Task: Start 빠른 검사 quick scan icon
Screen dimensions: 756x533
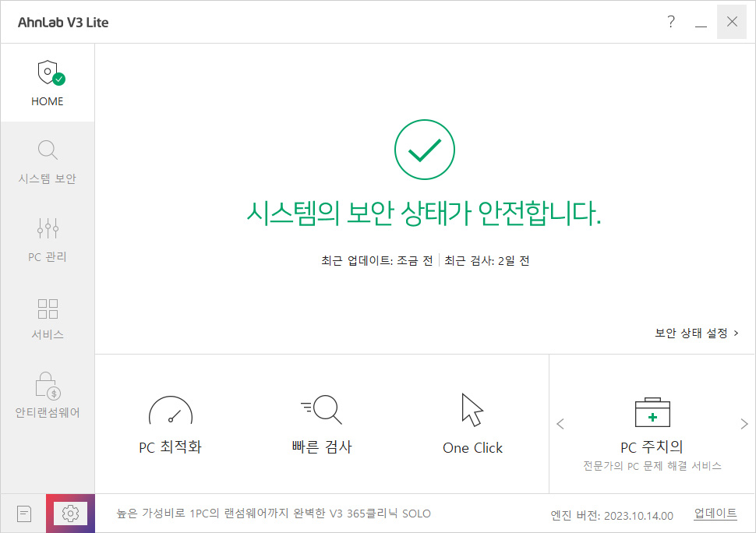Action: (321, 410)
